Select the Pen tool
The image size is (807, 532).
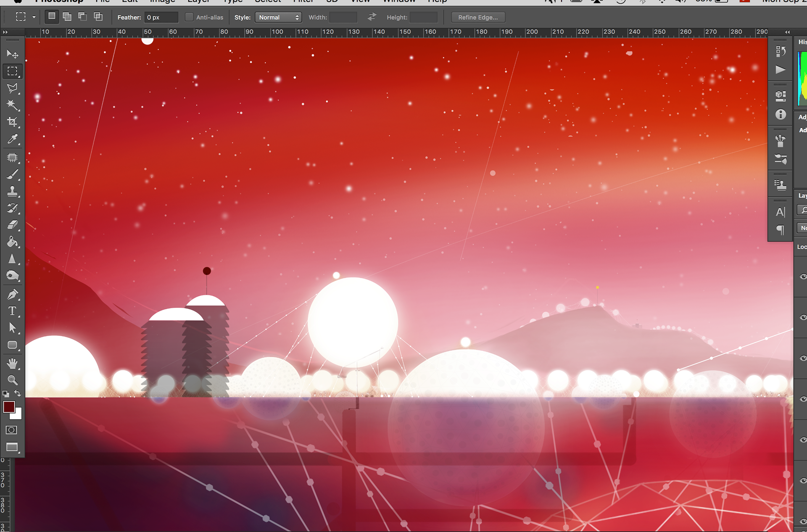tap(12, 294)
